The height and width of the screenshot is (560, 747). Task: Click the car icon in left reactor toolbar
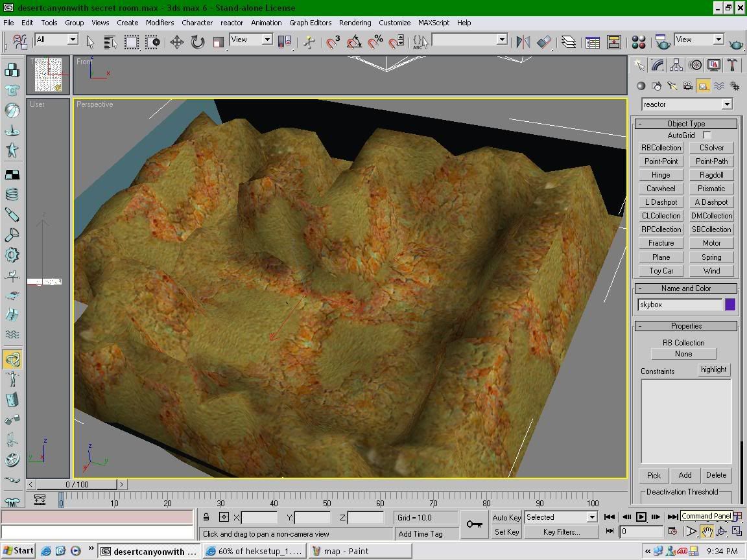point(12,296)
